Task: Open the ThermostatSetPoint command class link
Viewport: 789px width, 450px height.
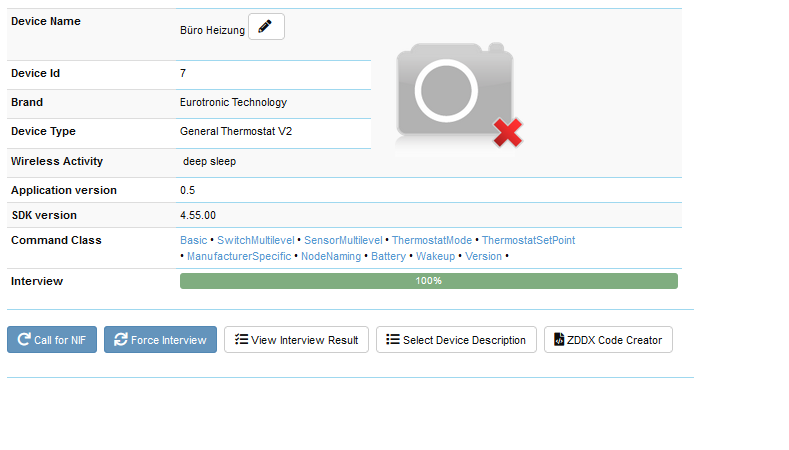Action: [528, 240]
